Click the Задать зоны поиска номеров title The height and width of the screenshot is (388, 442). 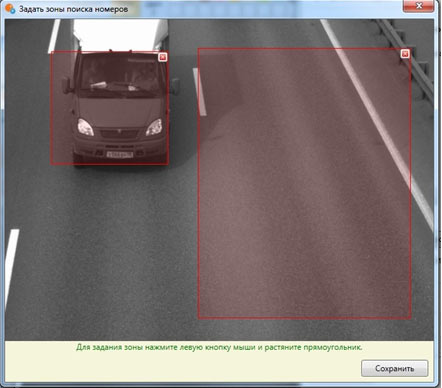(73, 9)
